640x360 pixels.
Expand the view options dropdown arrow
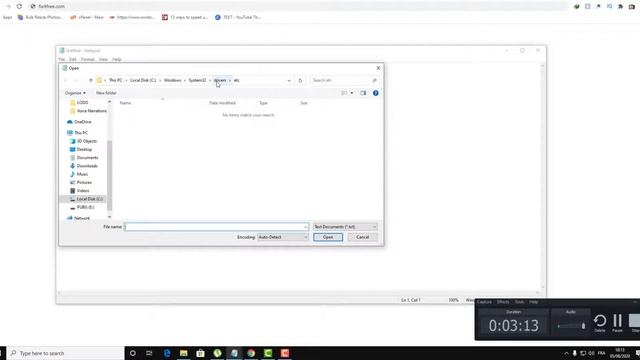point(352,93)
